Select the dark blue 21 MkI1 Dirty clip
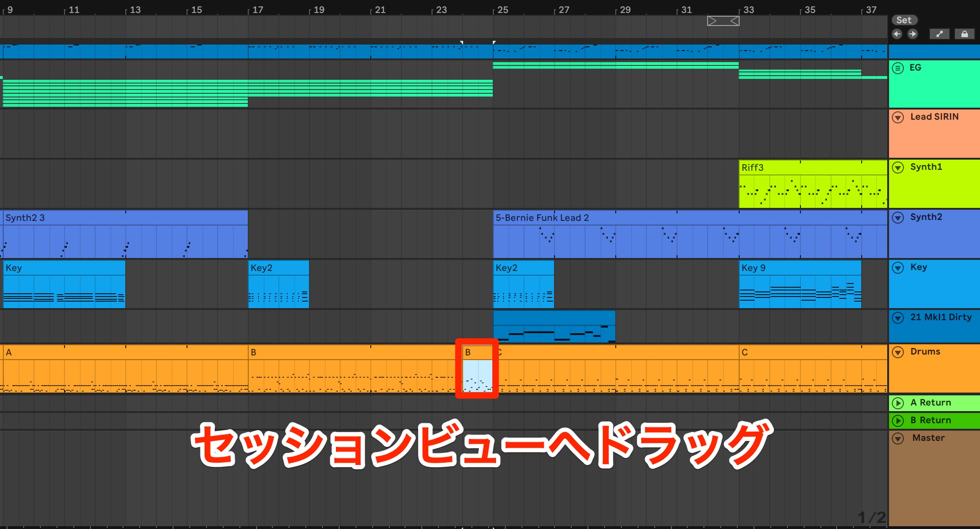 (554, 327)
